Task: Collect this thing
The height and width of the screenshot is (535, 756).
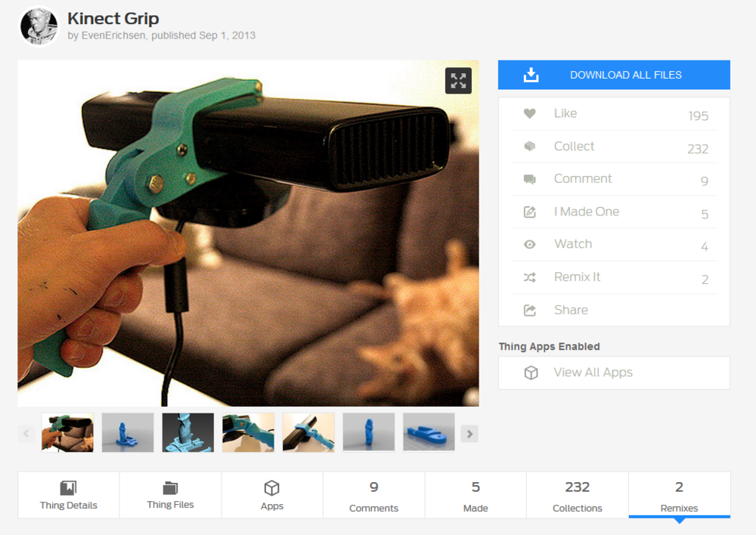Action: click(x=614, y=147)
